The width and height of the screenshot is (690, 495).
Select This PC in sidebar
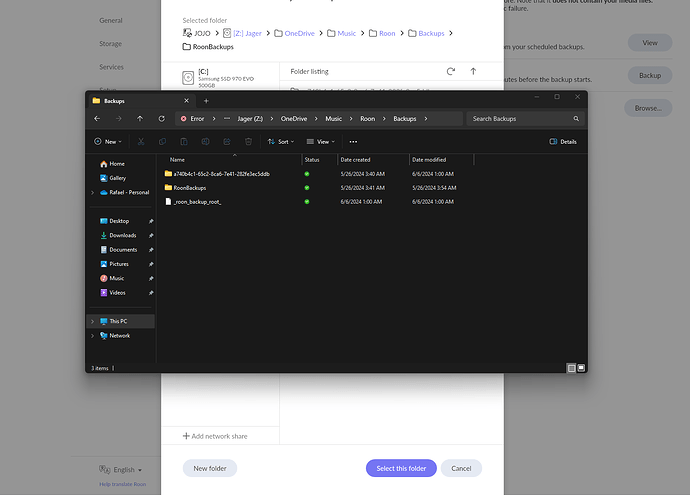[121, 321]
